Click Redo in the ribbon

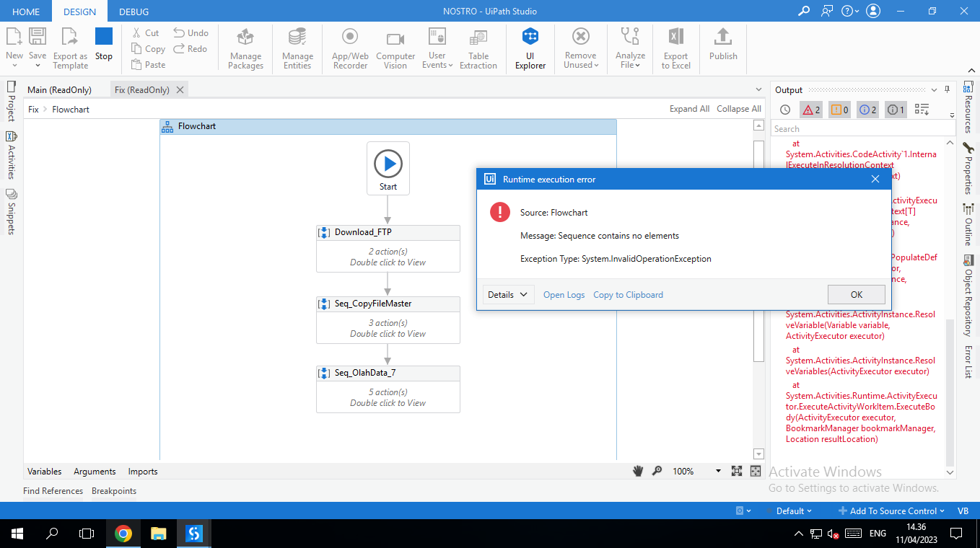(x=191, y=48)
